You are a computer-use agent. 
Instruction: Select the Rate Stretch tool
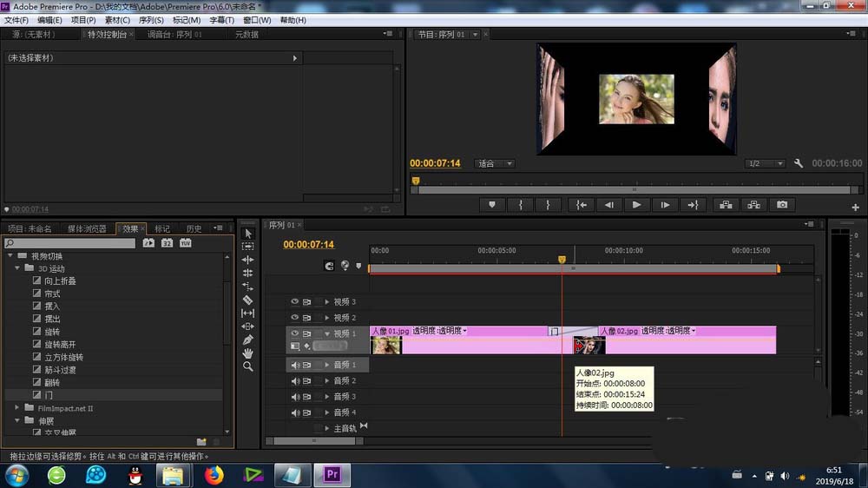tap(248, 287)
